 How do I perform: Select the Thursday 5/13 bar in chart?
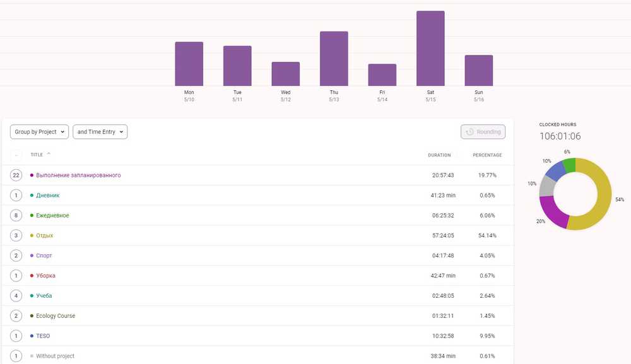334,59
